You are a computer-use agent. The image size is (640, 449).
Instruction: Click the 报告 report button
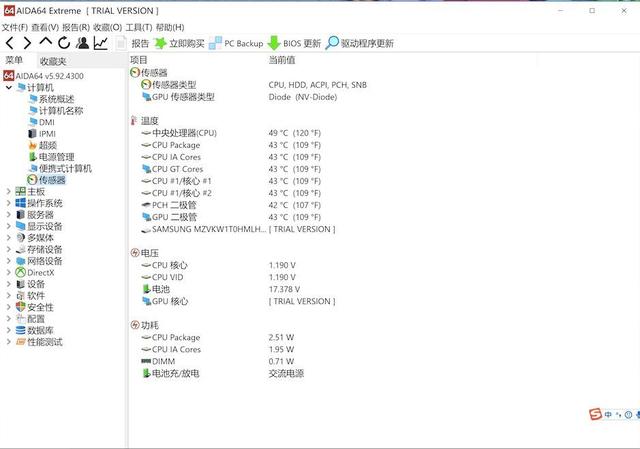(133, 43)
